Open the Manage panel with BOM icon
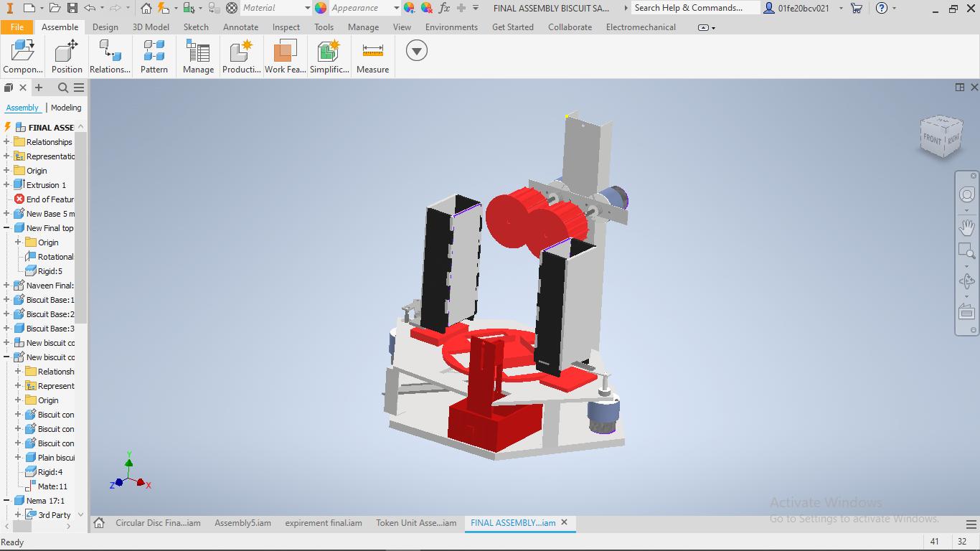Viewport: 980px width, 551px height. pyautogui.click(x=198, y=57)
